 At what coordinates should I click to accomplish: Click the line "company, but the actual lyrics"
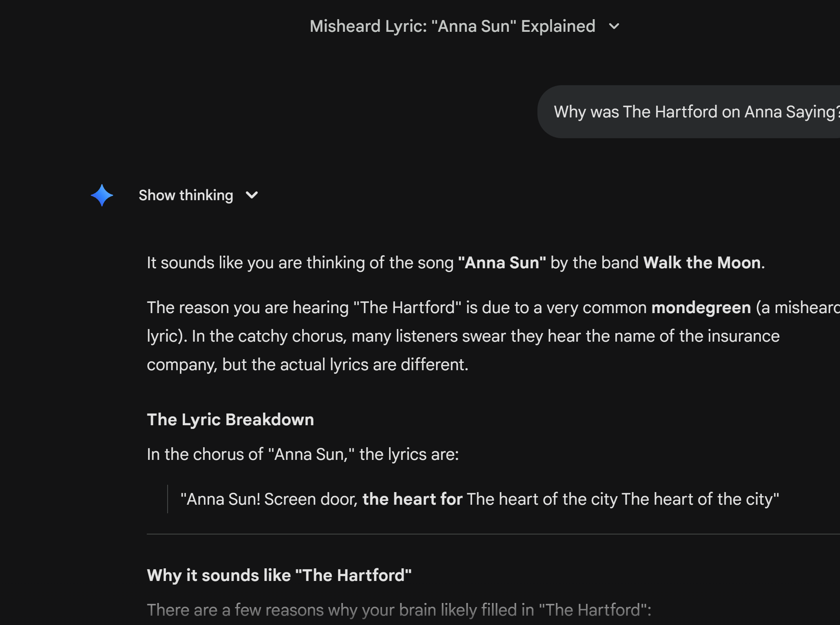tap(307, 365)
